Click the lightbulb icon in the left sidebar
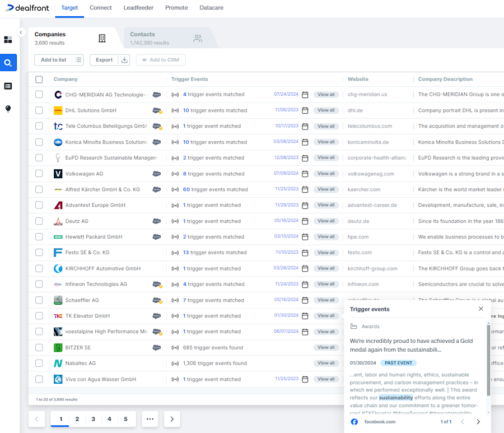Screen dimensions: 504x433 tap(8, 109)
